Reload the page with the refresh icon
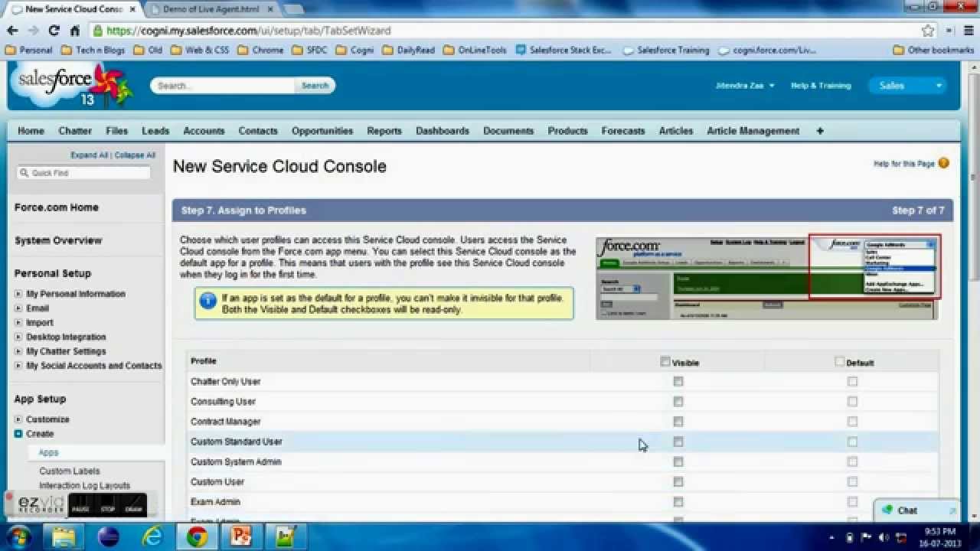This screenshot has height=551, width=980. point(54,31)
